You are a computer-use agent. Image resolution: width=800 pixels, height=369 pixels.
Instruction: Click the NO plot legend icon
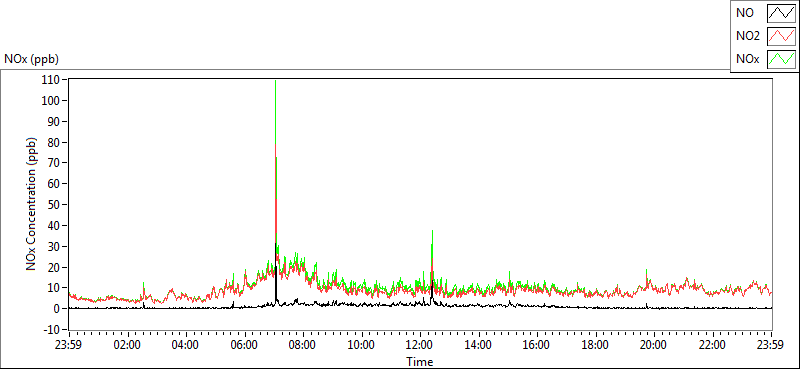pos(782,14)
